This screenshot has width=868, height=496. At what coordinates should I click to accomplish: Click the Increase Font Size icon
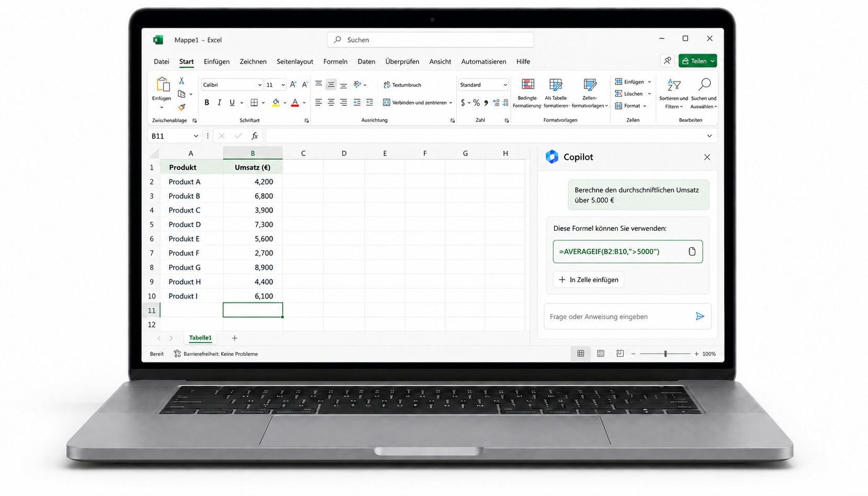click(293, 84)
